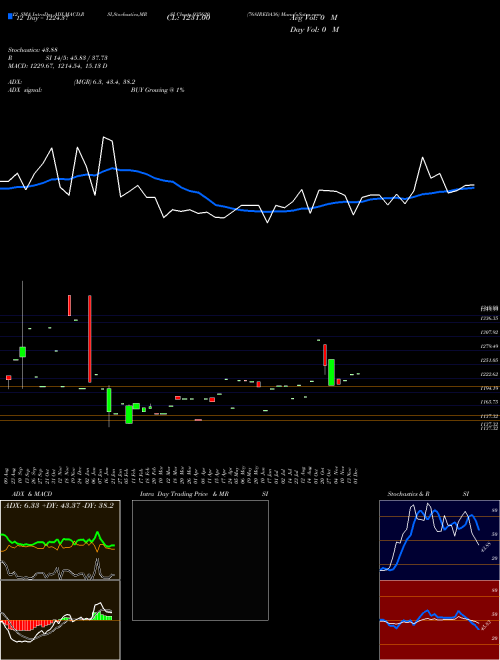Click the 1165.75 price axis label
Image resolution: width=500 pixels, height=660 pixels.
[x=489, y=402]
